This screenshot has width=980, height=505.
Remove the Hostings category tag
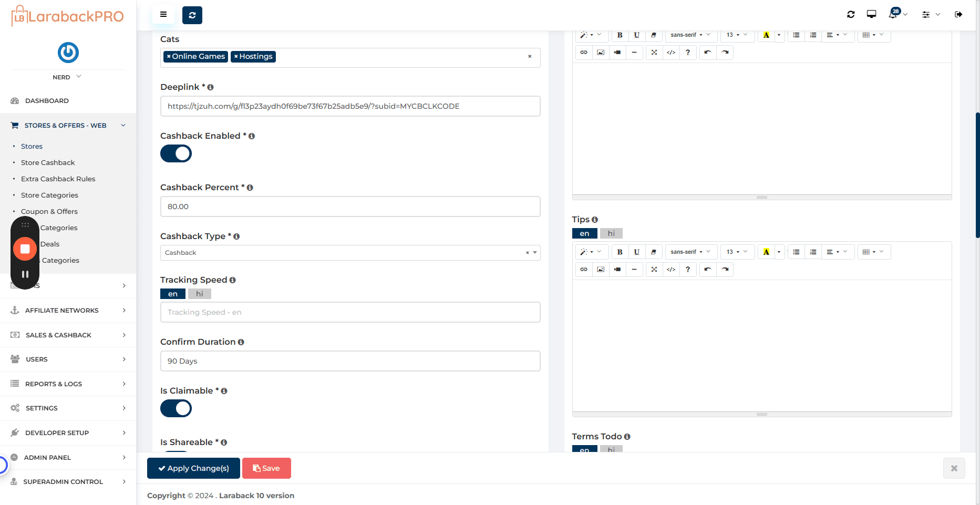[236, 56]
